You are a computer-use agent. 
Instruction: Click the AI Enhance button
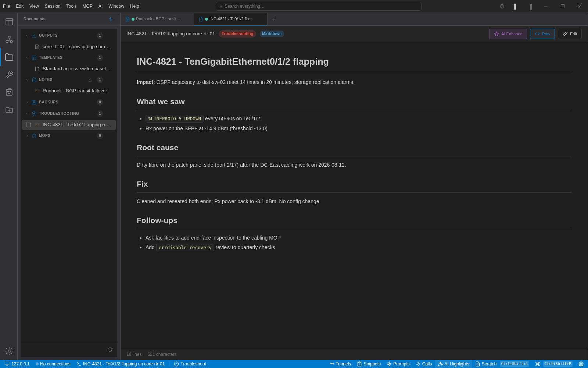point(508,34)
